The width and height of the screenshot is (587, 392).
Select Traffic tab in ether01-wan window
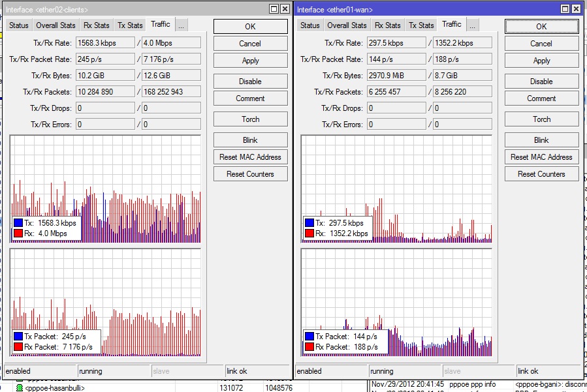tap(451, 24)
